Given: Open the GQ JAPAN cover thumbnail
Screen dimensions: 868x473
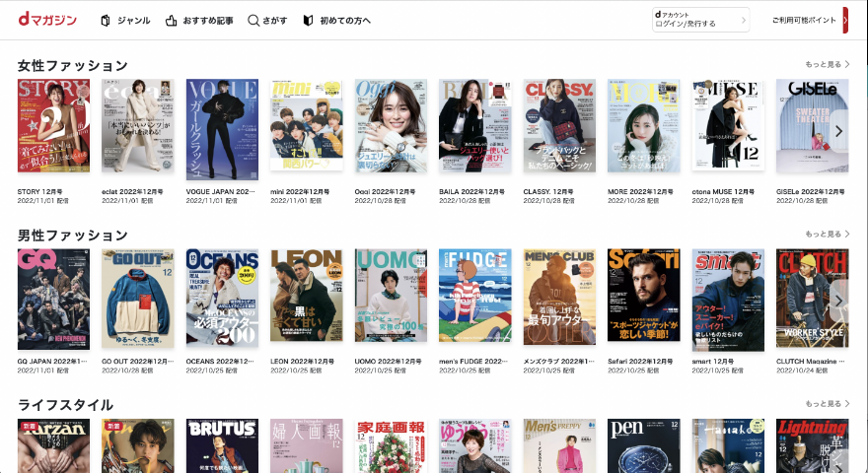Looking at the screenshot, I should pos(53,300).
